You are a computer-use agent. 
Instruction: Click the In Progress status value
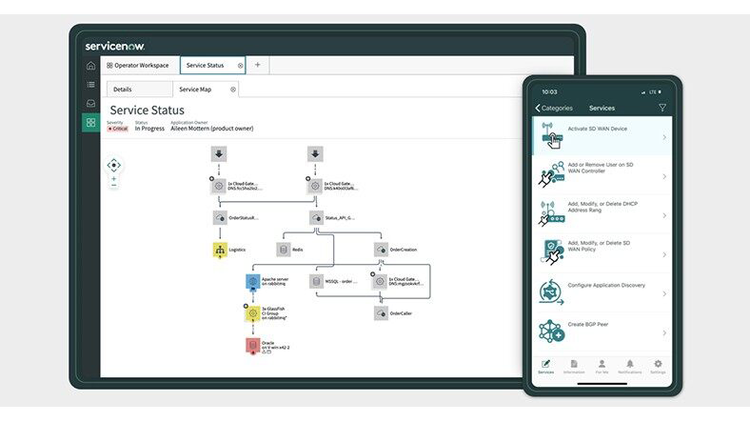[149, 129]
